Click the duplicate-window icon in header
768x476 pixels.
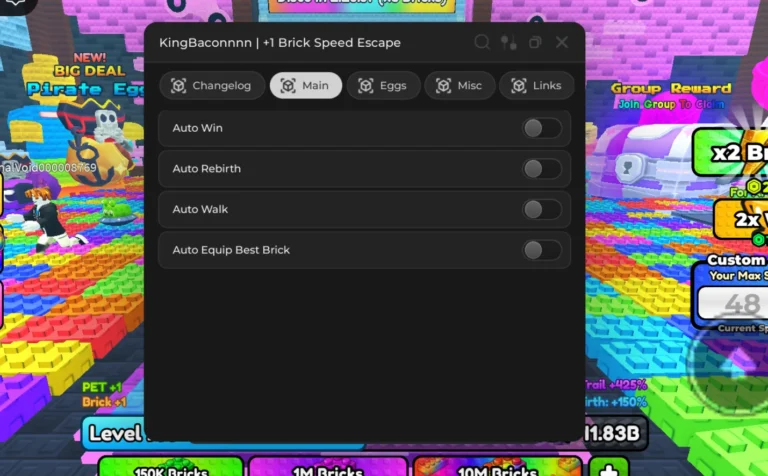click(535, 42)
